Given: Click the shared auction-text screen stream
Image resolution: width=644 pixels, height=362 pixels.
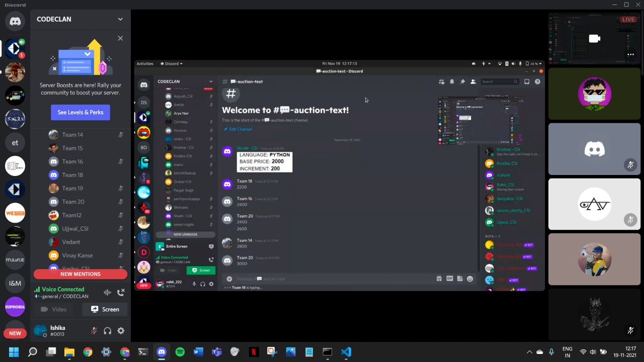Looking at the screenshot, I should pos(340,175).
